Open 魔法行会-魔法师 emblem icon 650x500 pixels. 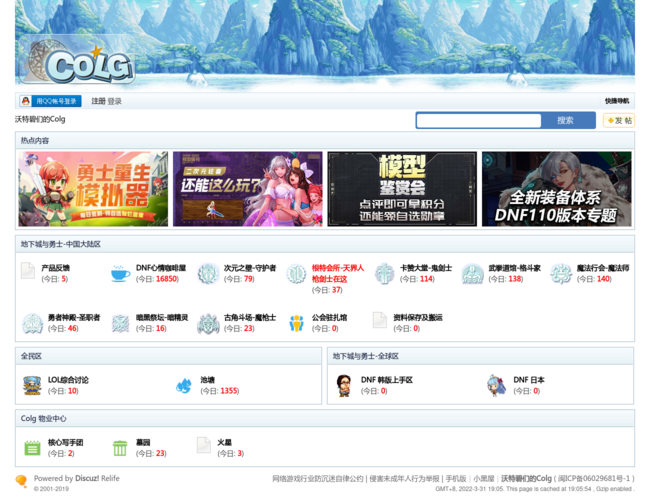(x=560, y=274)
